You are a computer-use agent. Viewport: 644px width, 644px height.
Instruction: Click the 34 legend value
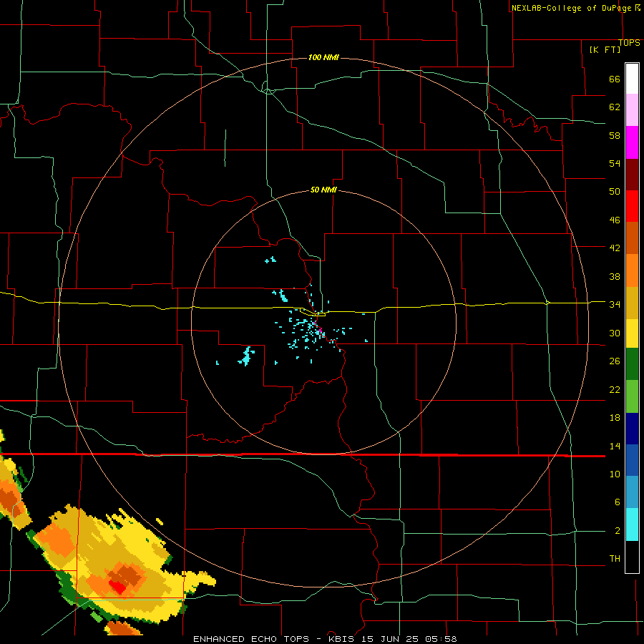click(x=615, y=304)
